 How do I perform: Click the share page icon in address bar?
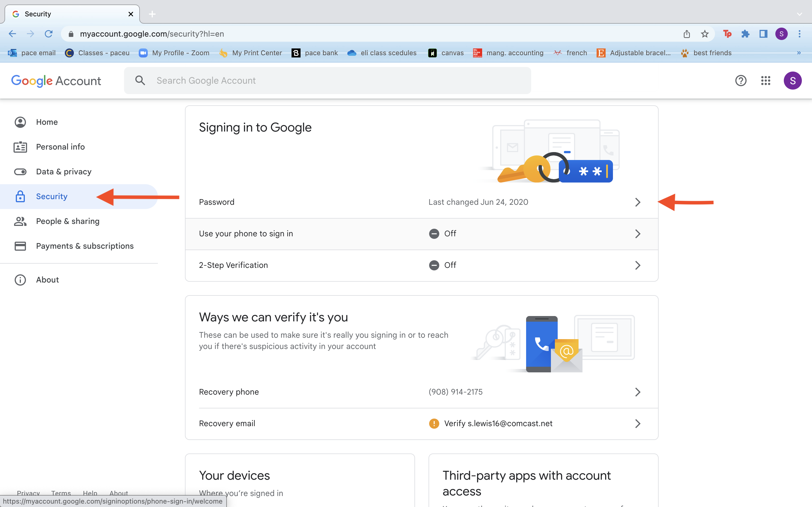pyautogui.click(x=687, y=34)
